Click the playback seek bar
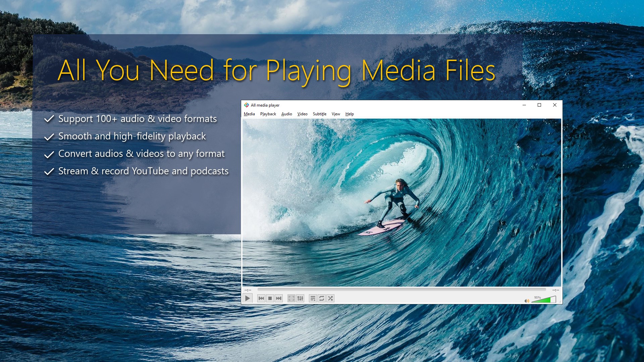This screenshot has height=362, width=644. (x=401, y=290)
